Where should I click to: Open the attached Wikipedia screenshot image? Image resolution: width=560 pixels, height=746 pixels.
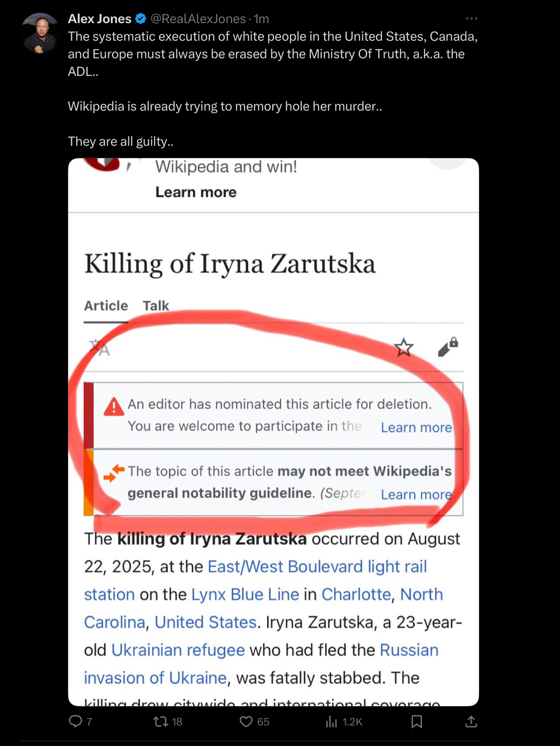click(274, 432)
